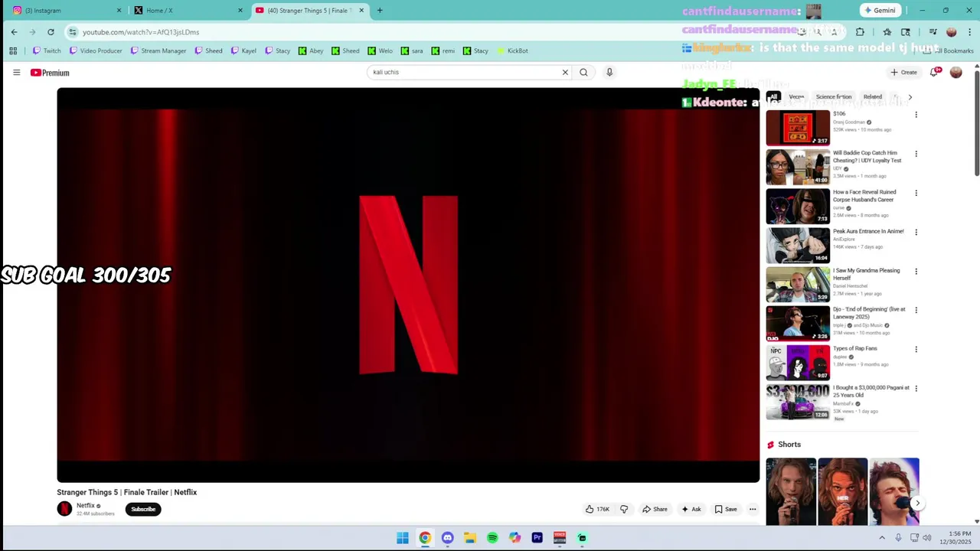Share the video
980x551 pixels.
(x=655, y=509)
